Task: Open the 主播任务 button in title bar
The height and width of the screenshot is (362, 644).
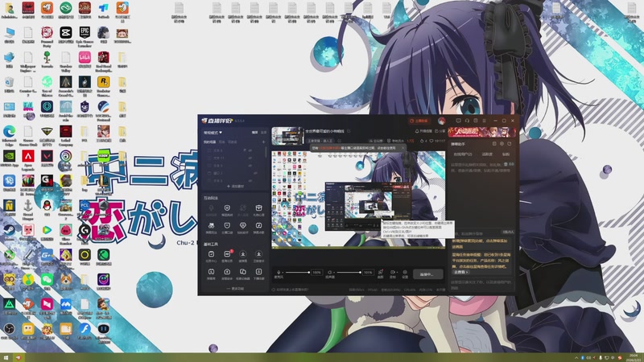Action: click(419, 121)
